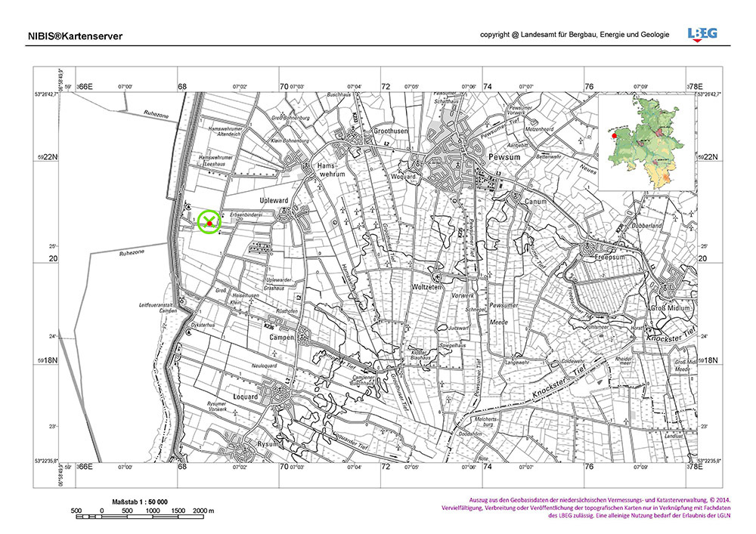Select the Rüsthofen label

(287, 311)
